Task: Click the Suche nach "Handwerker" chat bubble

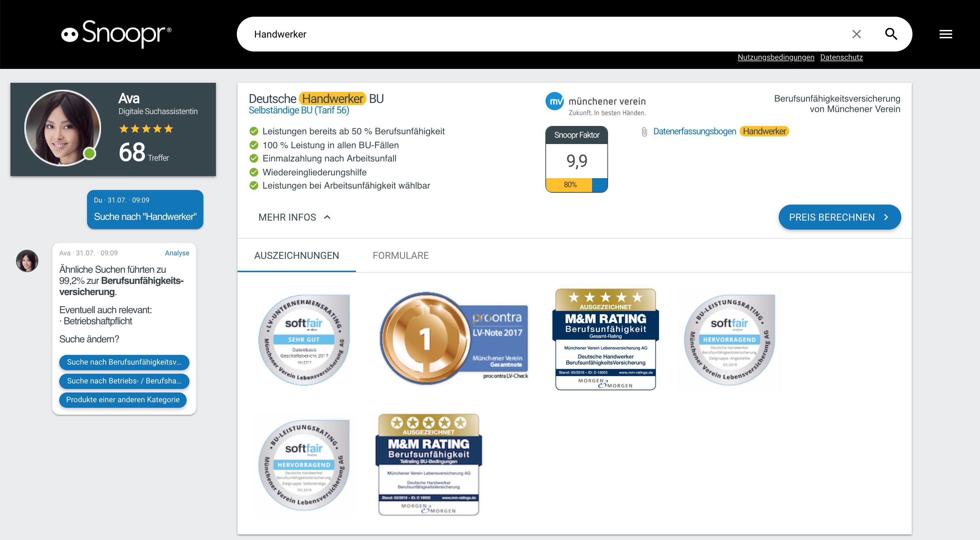Action: click(145, 209)
